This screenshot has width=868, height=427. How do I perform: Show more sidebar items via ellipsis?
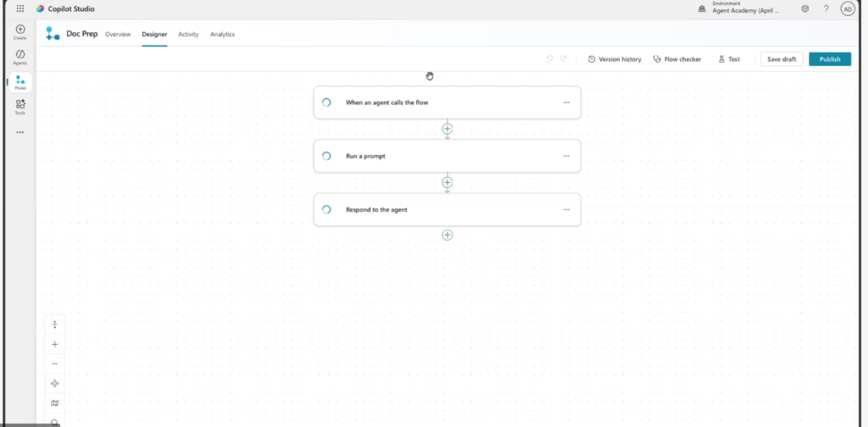20,132
